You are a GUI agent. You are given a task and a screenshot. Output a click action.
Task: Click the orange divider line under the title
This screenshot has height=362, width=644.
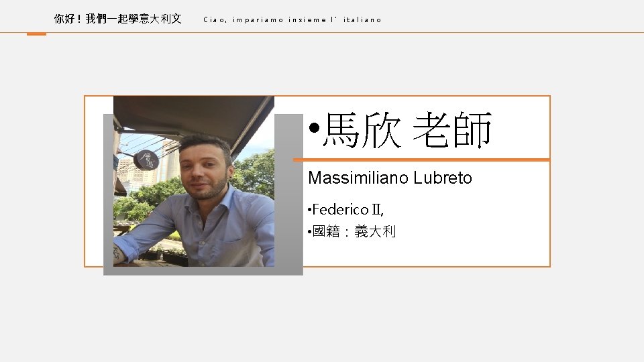point(421,160)
